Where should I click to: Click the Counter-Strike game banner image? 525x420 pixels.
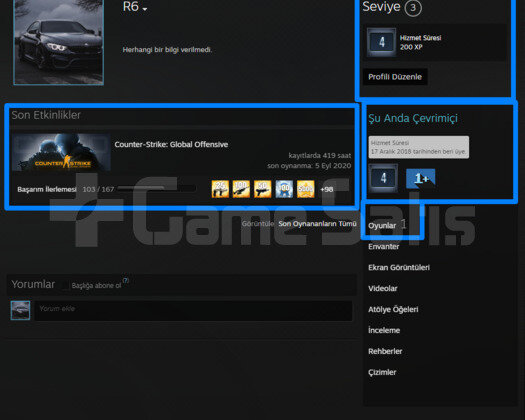[61, 152]
